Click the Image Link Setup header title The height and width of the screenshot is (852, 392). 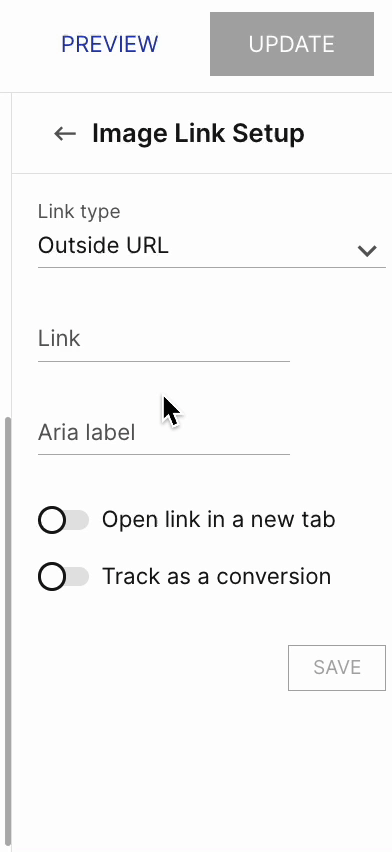(x=198, y=133)
